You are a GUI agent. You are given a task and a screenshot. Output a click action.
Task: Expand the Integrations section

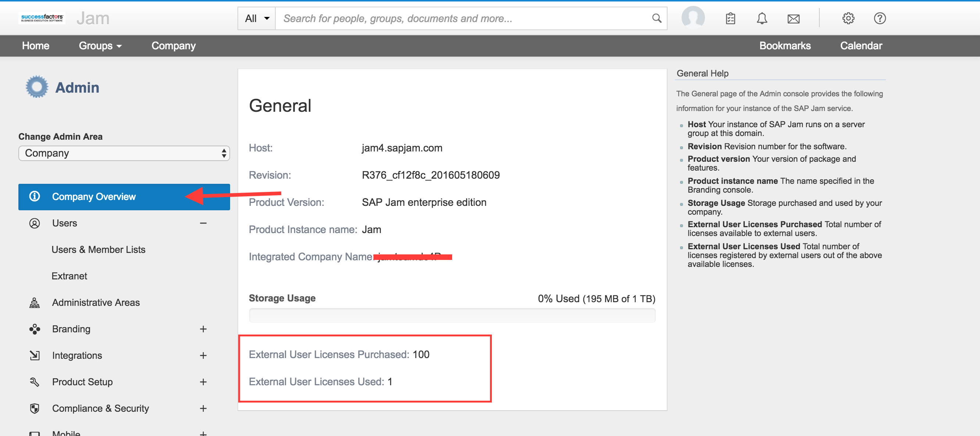point(203,355)
